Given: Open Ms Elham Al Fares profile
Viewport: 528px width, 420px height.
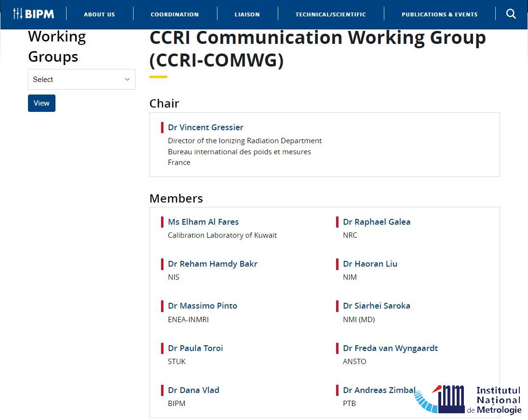Looking at the screenshot, I should [203, 222].
